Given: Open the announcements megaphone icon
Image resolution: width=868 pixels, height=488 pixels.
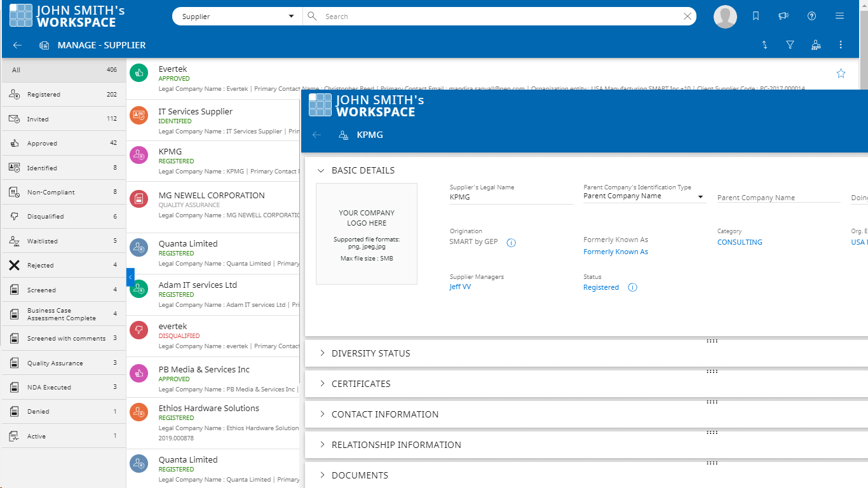Looking at the screenshot, I should 783,17.
